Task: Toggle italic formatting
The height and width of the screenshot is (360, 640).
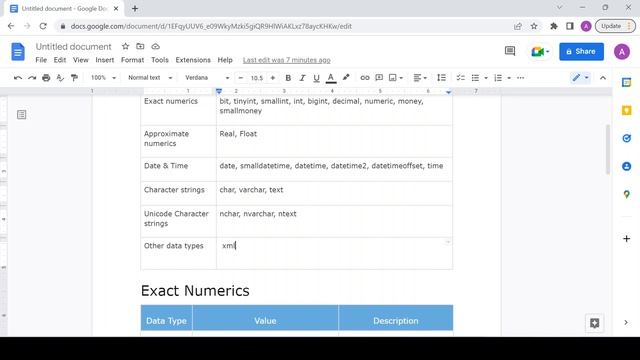Action: click(x=302, y=78)
